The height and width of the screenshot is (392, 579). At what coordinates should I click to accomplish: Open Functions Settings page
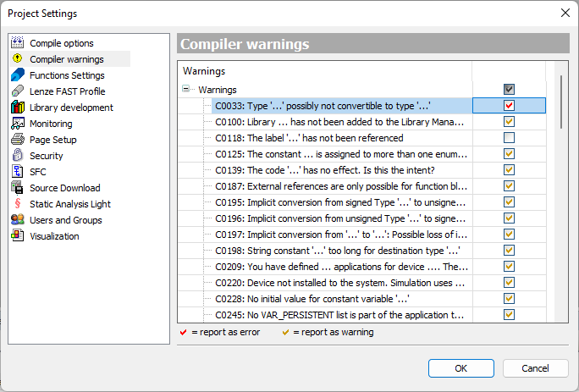coord(67,75)
